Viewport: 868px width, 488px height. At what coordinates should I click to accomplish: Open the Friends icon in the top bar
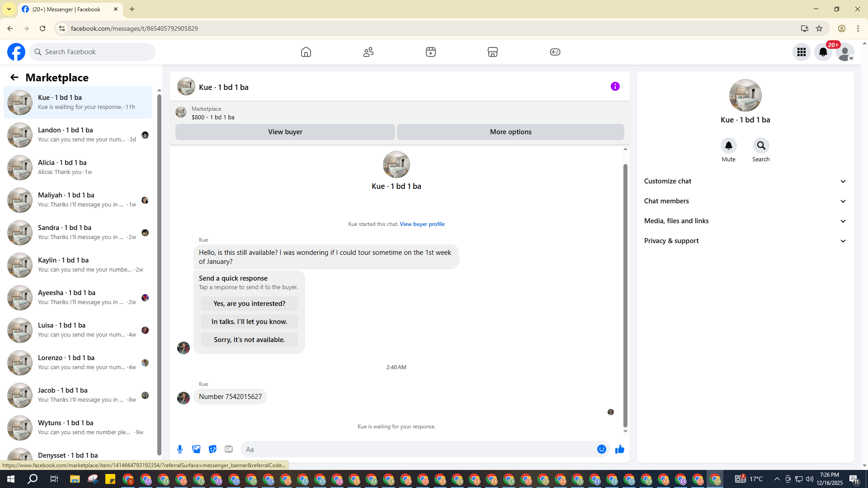pos(368,52)
